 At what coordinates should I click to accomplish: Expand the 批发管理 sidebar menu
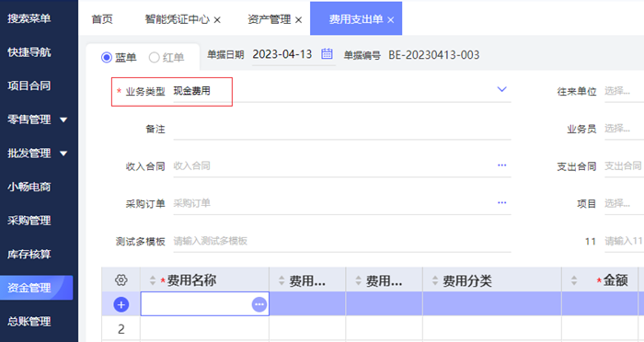(63, 154)
